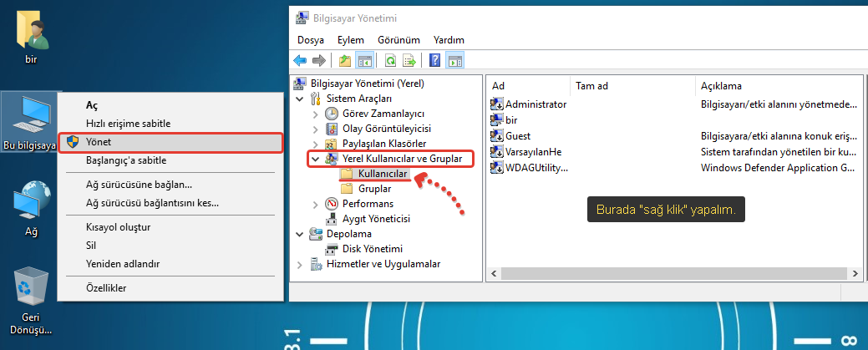Click the Up One Level folder icon

345,60
